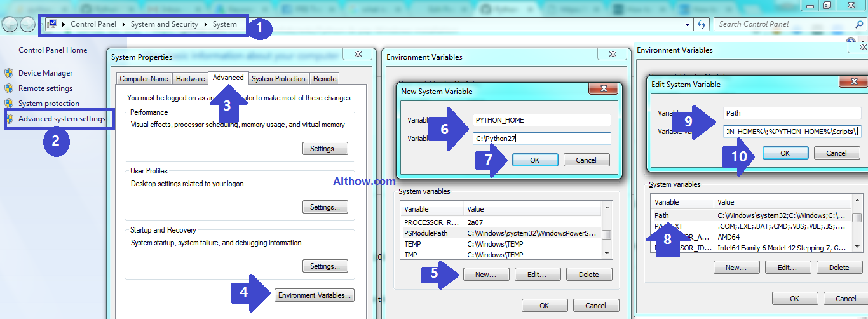The image size is (868, 319).
Task: Select the TEMP variable row
Action: tap(501, 244)
